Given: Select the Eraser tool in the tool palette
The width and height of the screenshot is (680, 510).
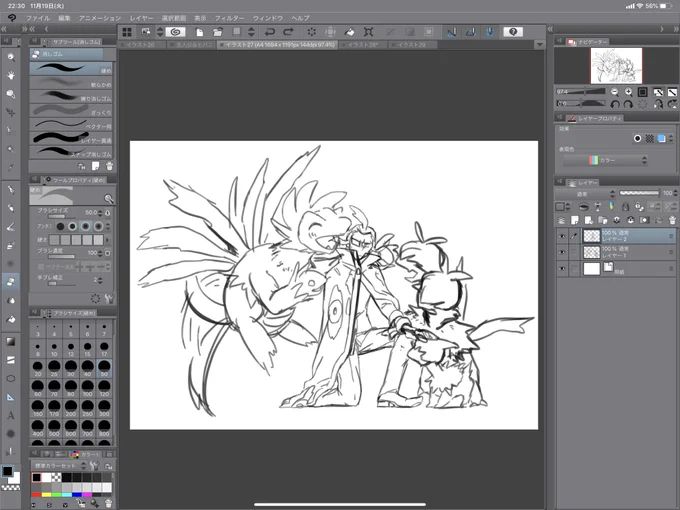Looking at the screenshot, I should pos(11,281).
